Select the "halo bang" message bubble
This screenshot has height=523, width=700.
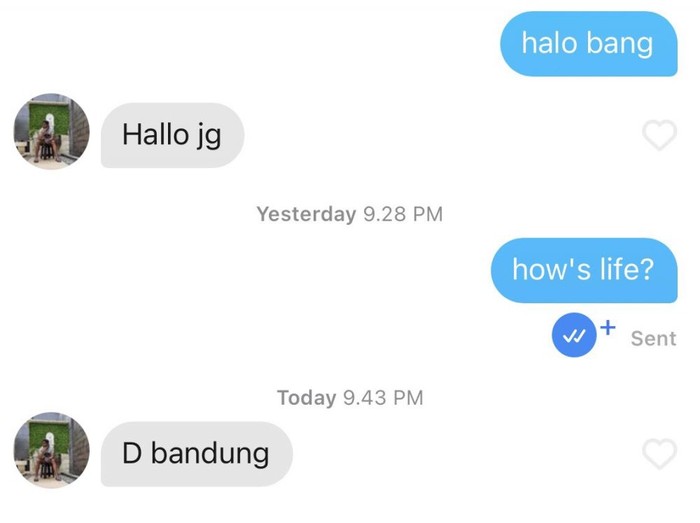pyautogui.click(x=588, y=44)
